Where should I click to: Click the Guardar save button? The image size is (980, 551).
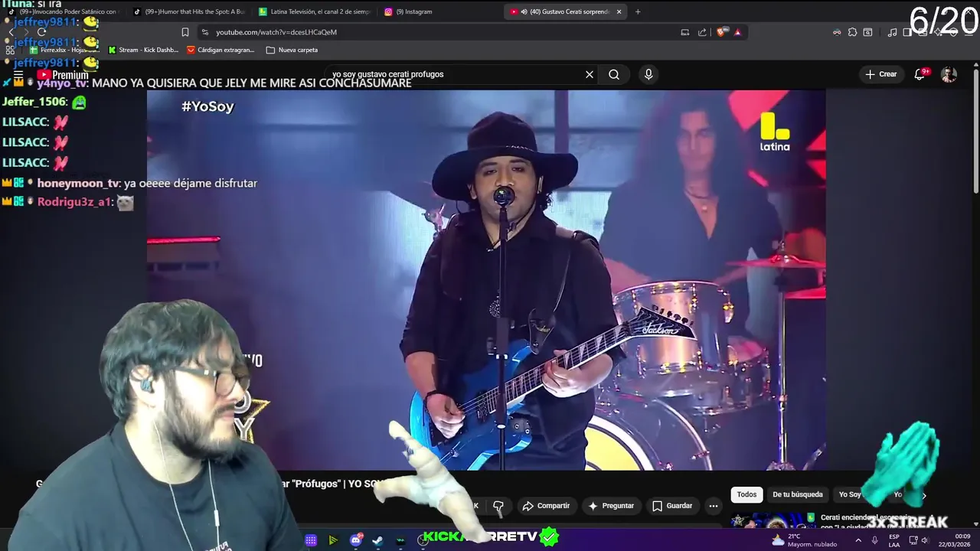[672, 506]
